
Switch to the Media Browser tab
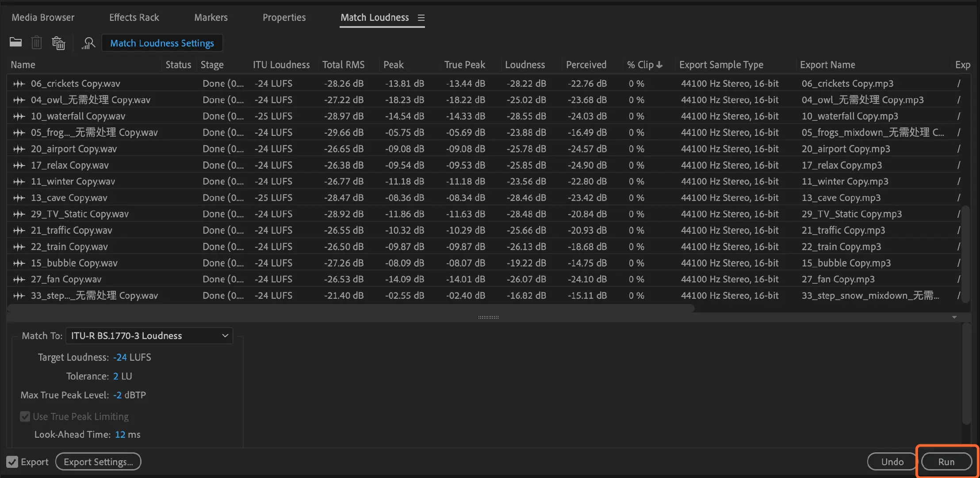43,18
